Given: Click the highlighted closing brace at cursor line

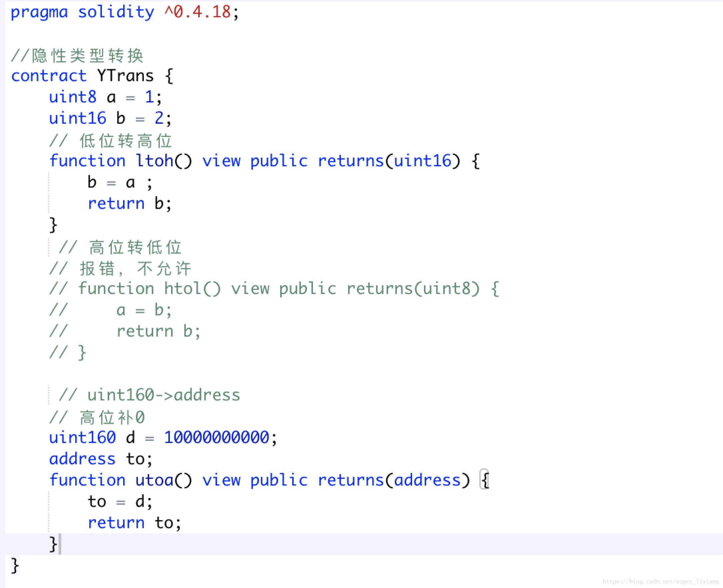Looking at the screenshot, I should (53, 544).
